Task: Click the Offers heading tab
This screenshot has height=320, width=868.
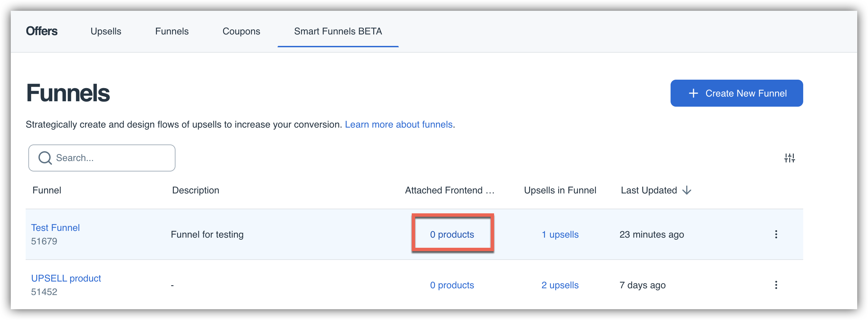Action: [42, 31]
